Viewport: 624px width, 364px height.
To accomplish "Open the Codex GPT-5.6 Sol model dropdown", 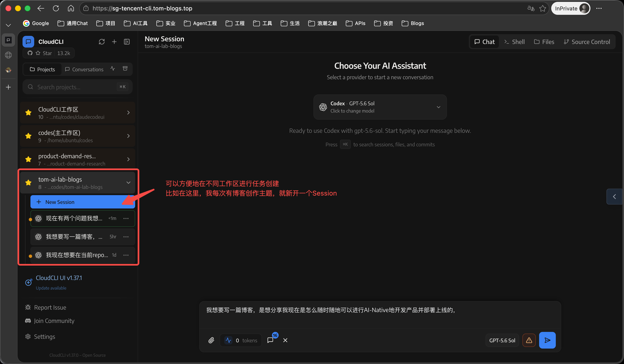I will 380,107.
